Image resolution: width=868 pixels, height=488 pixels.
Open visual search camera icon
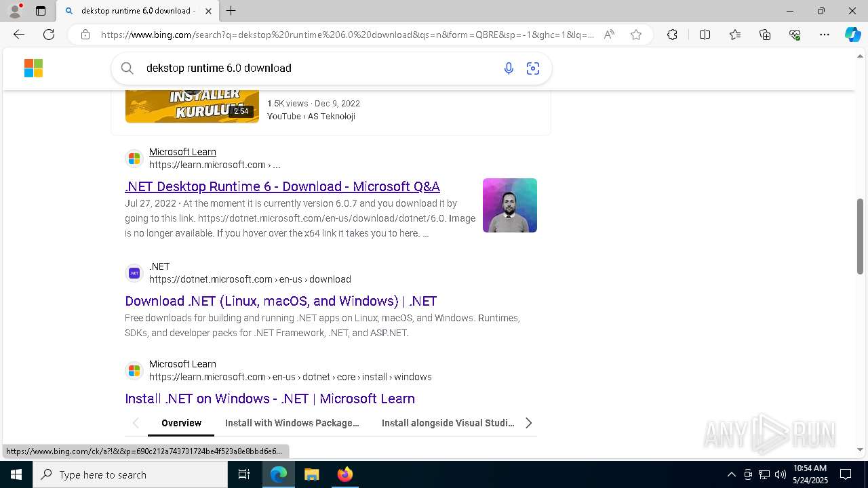pos(533,68)
